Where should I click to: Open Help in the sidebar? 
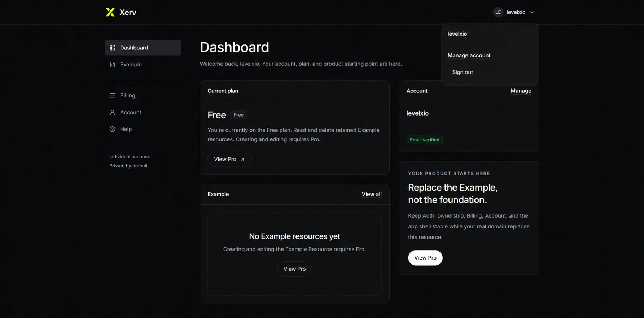[x=143, y=129]
